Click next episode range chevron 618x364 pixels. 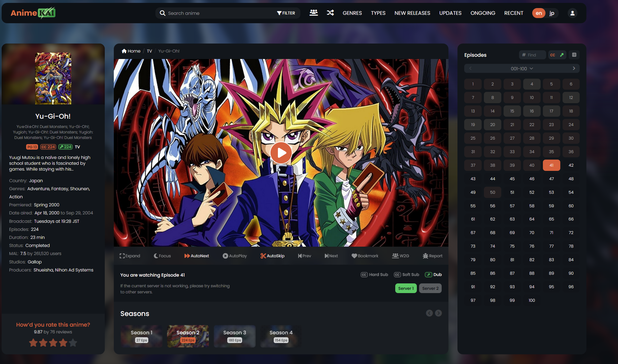[574, 68]
